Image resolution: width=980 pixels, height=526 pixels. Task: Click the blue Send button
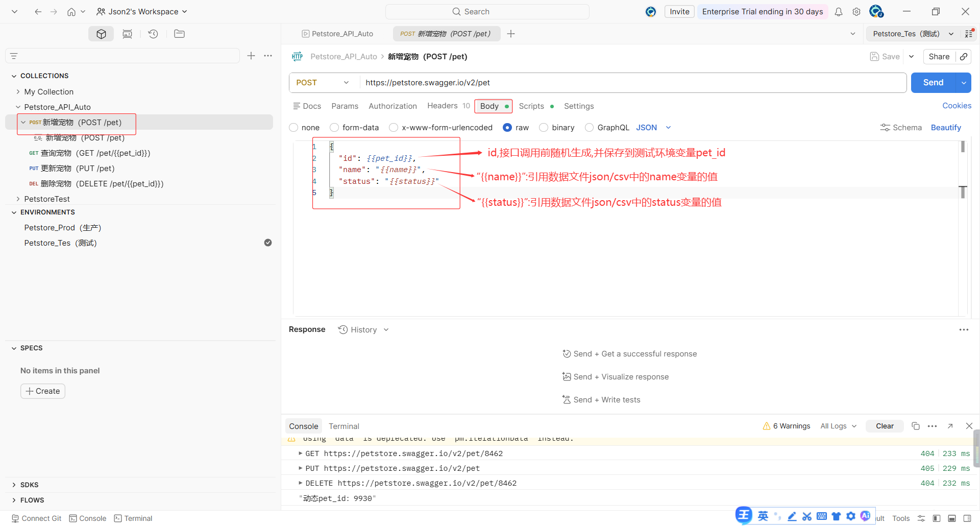pyautogui.click(x=934, y=83)
